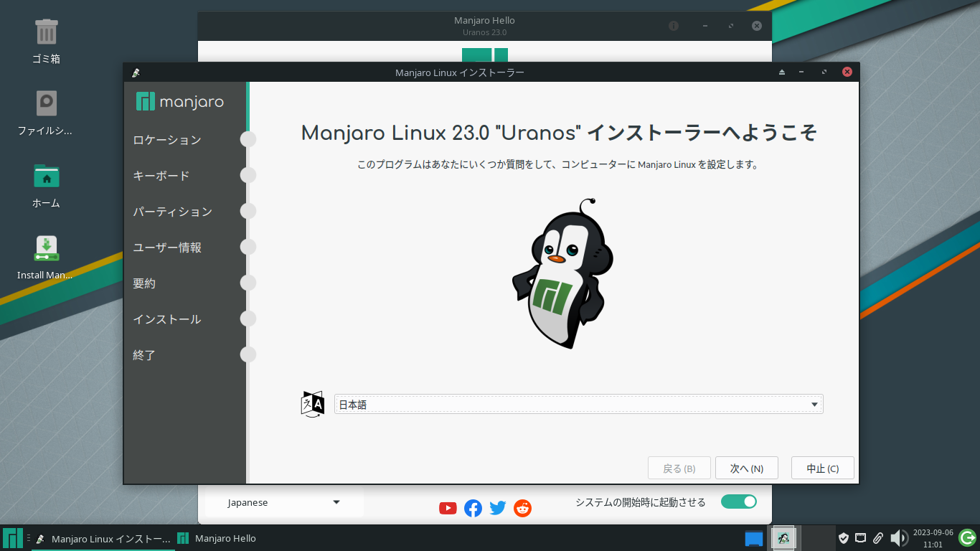980x551 pixels.
Task: Click installer title bar pin icon
Action: coord(136,72)
